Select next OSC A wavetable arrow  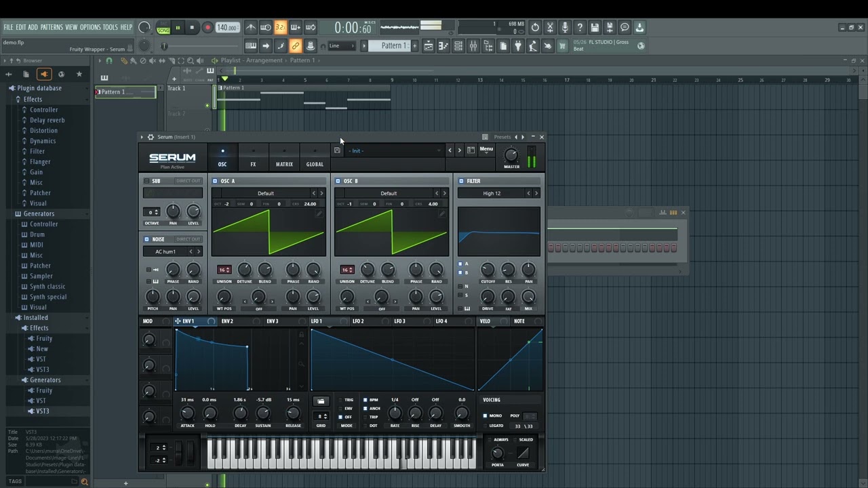click(x=321, y=193)
